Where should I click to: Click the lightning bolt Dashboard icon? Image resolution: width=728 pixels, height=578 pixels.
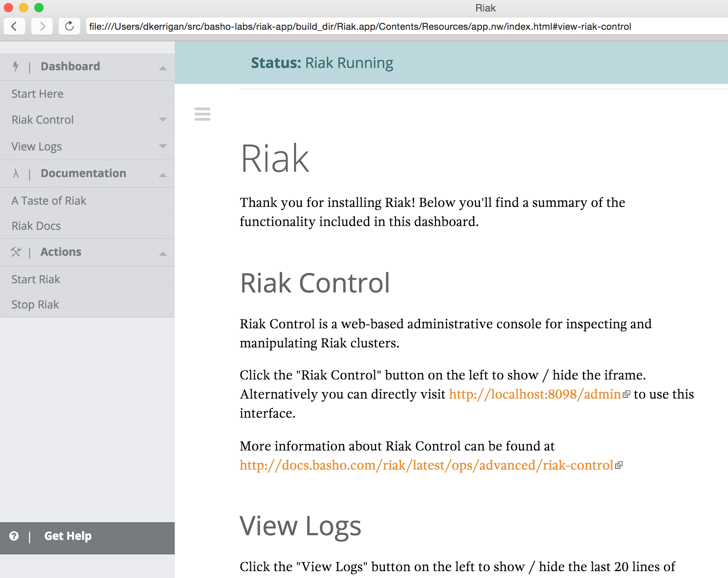(16, 66)
